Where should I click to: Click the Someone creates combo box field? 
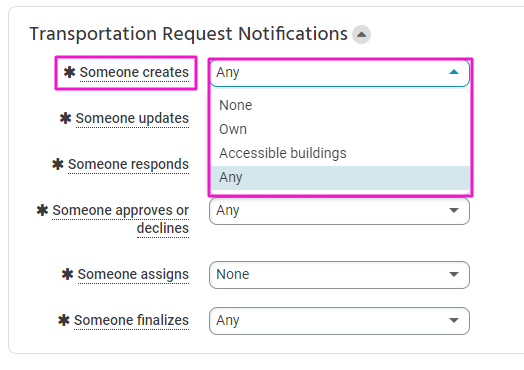click(339, 73)
